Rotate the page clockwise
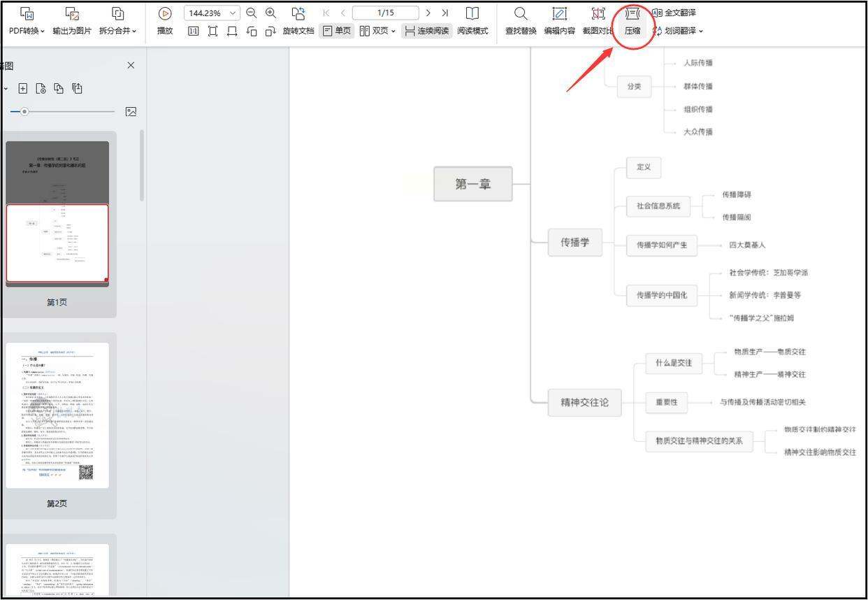This screenshot has height=600, width=868. [270, 31]
